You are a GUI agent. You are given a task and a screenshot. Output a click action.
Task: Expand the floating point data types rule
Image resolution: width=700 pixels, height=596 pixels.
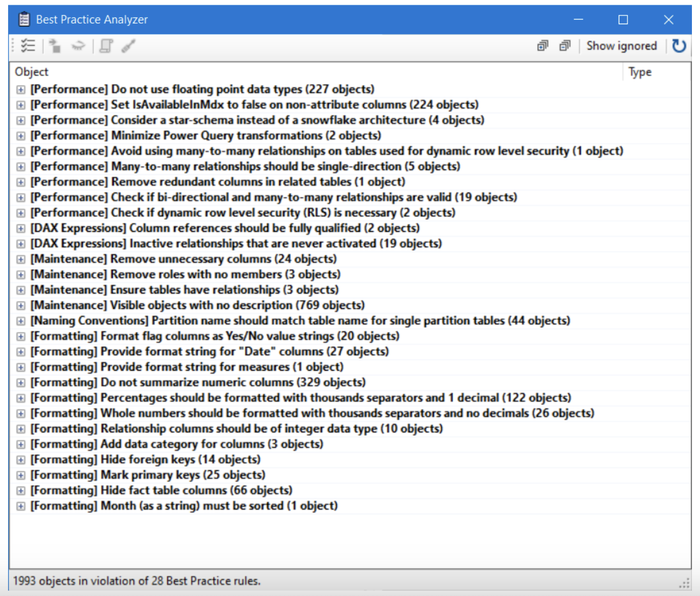[21, 89]
